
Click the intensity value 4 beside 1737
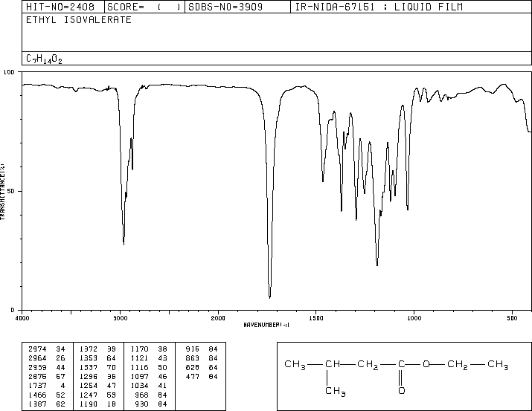tap(63, 386)
